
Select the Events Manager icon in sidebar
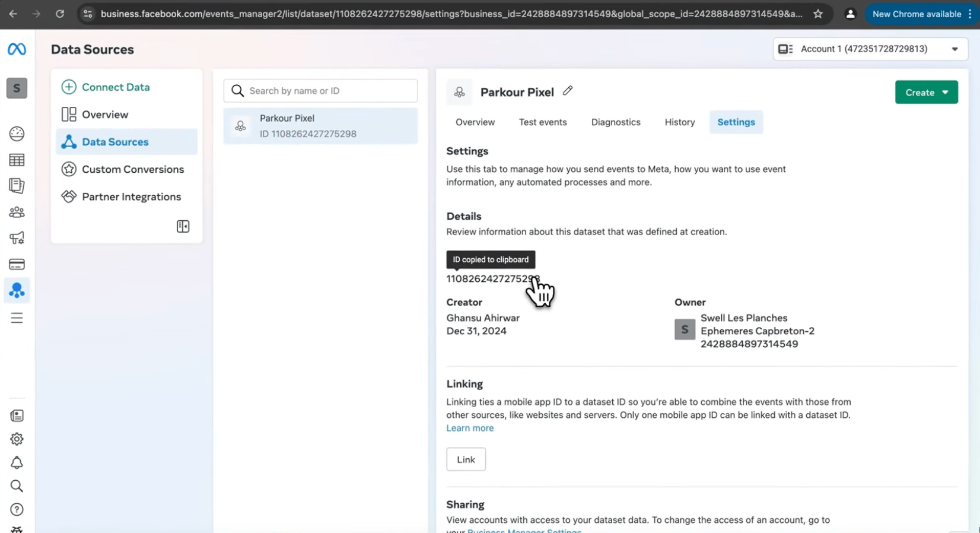pos(17,290)
